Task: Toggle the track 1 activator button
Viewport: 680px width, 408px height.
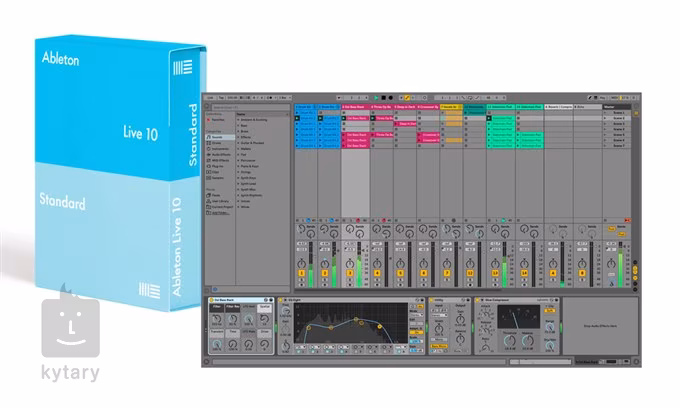Action: [x=303, y=272]
